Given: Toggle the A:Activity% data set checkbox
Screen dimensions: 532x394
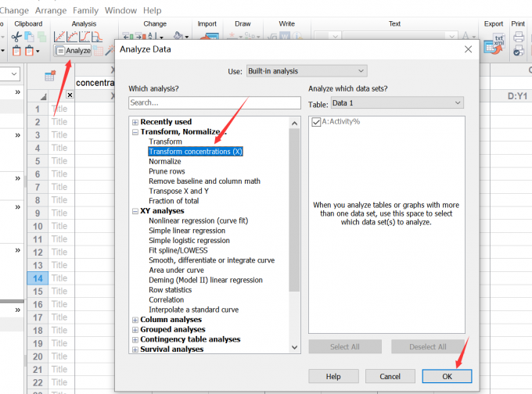Looking at the screenshot, I should point(316,122).
